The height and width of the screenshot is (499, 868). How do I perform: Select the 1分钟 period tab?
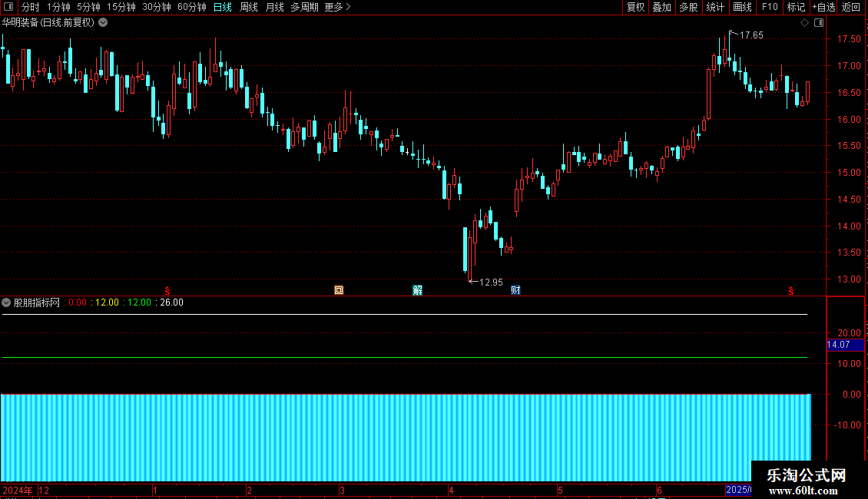58,7
